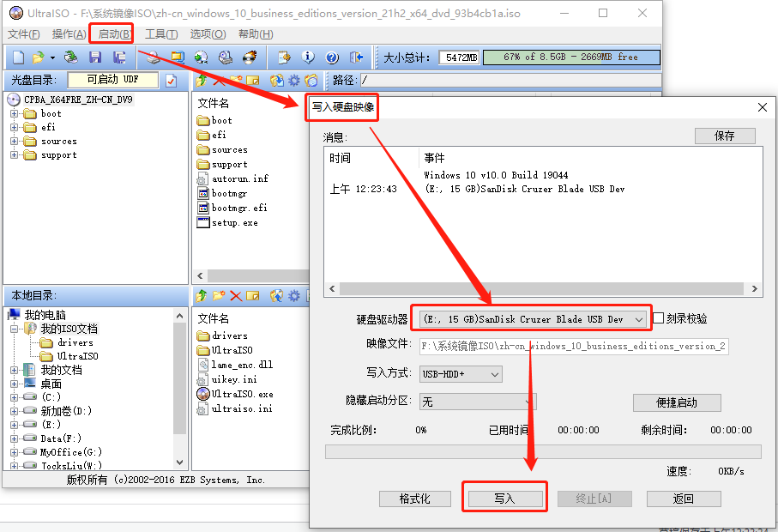The image size is (778, 532).
Task: Click the Open CD/DVD toolbar icon
Action: [x=71, y=57]
